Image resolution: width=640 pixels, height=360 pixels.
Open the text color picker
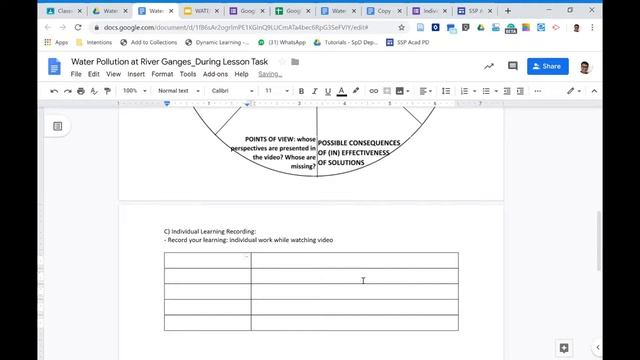pyautogui.click(x=342, y=91)
